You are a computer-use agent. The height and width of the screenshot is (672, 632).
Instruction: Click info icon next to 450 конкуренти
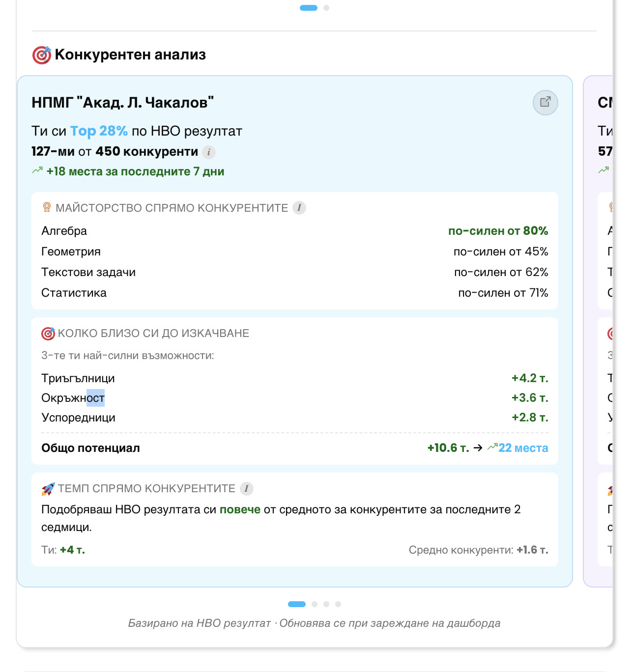click(x=209, y=152)
